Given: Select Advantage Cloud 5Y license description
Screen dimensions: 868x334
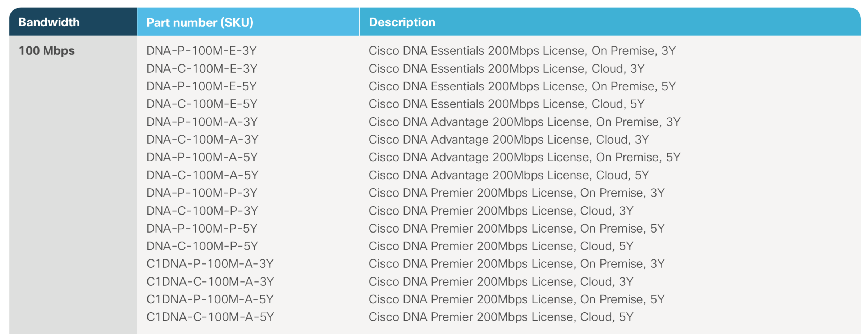Looking at the screenshot, I should coord(508,175).
